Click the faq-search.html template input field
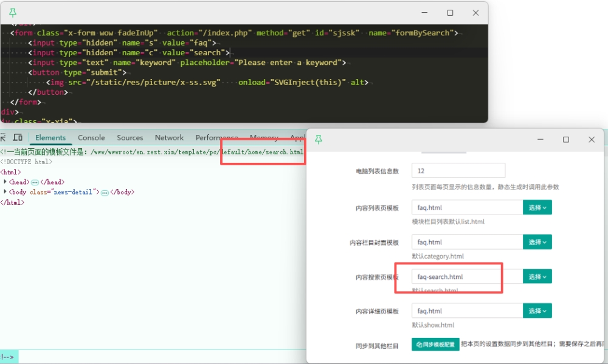Screen dimensions: 608x364 (466, 276)
